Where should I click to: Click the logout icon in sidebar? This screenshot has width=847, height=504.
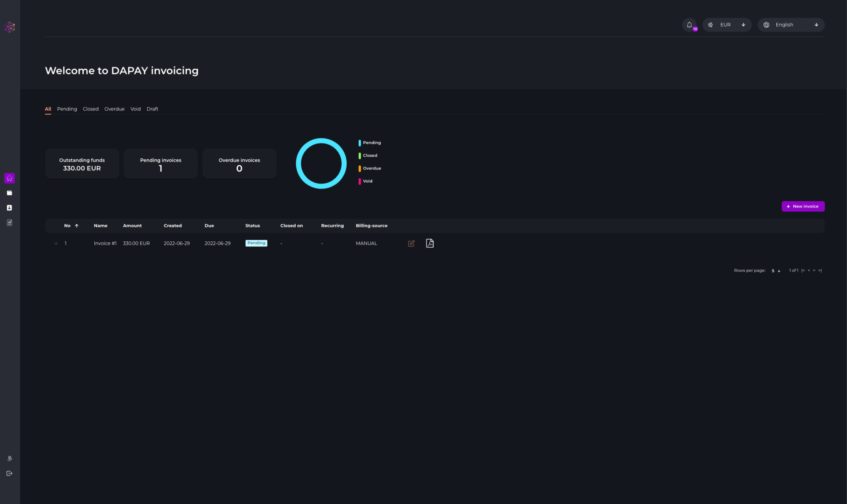(10, 473)
